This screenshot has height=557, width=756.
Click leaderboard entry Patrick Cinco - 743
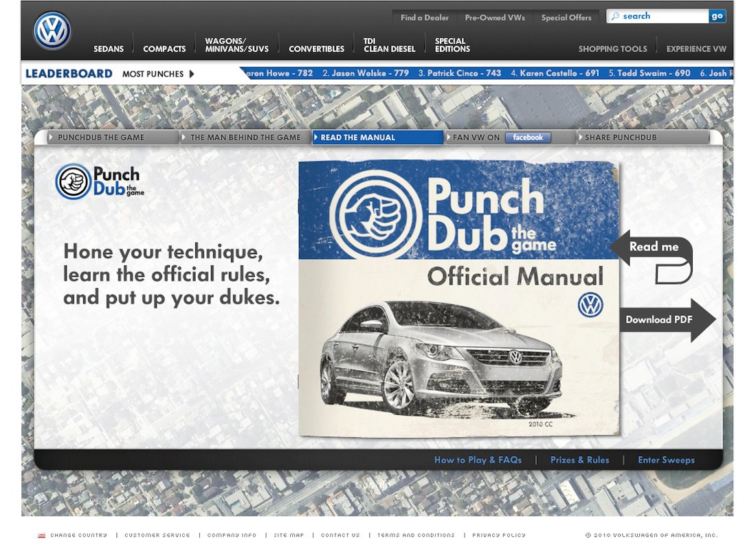[x=460, y=73]
